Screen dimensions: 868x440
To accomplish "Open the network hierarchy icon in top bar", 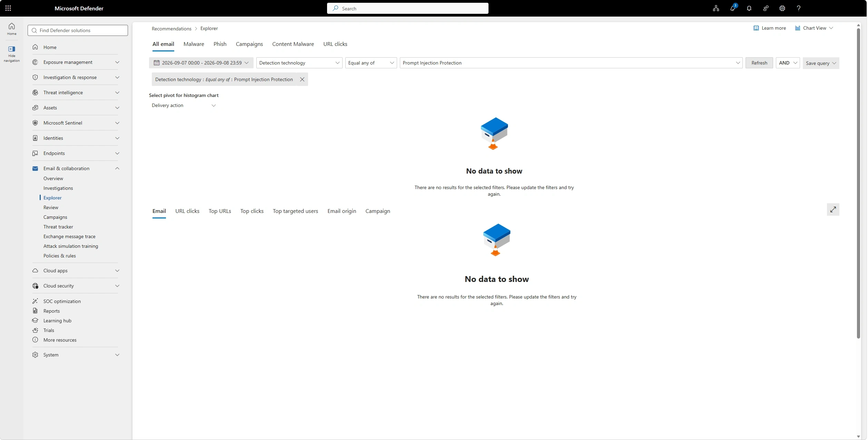I will (x=716, y=8).
